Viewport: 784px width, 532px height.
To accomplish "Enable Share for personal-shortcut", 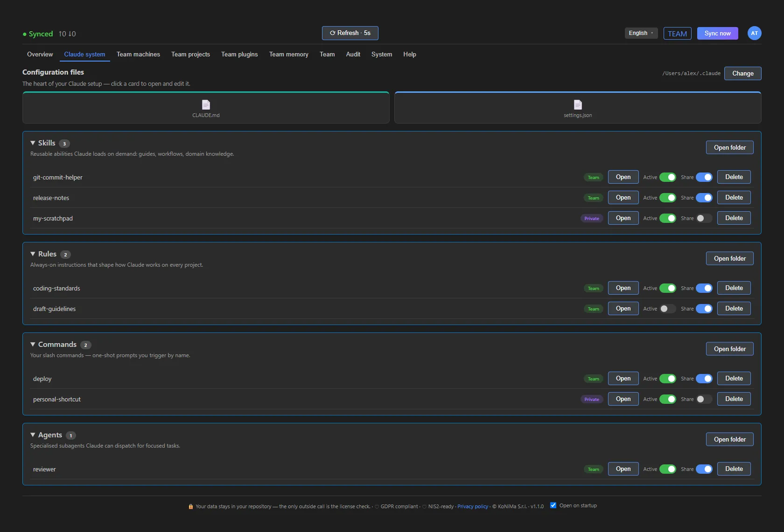I will [x=704, y=399].
